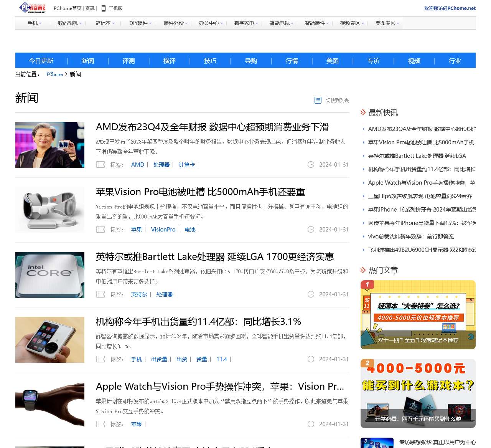Open the AMD 23Q4 financial report article

pos(213,127)
